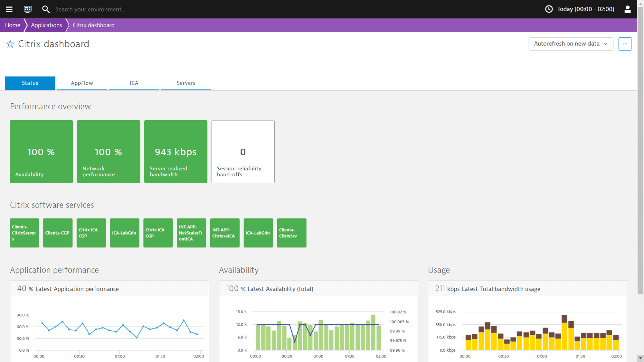Go to Home breadcrumb

point(13,25)
